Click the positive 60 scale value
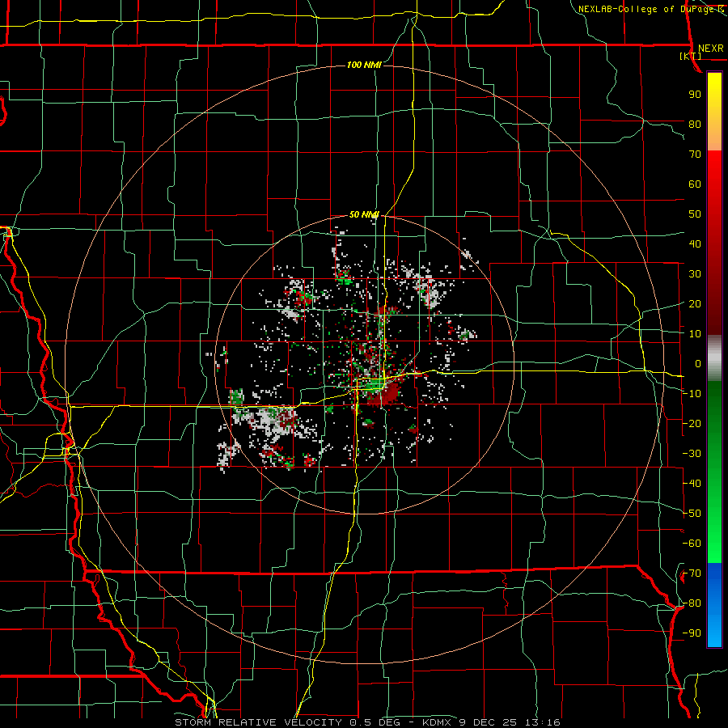Screen dimensions: 728x728 695,184
